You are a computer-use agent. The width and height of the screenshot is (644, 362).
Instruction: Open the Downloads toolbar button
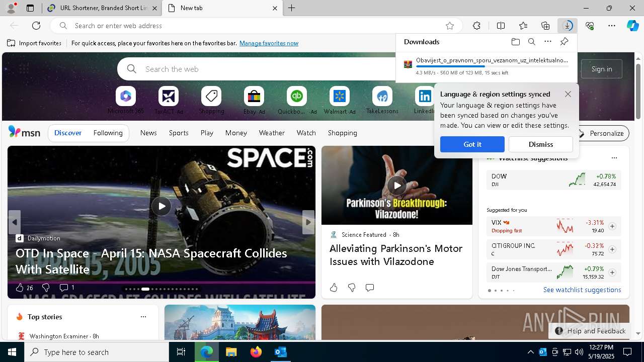[x=568, y=26]
